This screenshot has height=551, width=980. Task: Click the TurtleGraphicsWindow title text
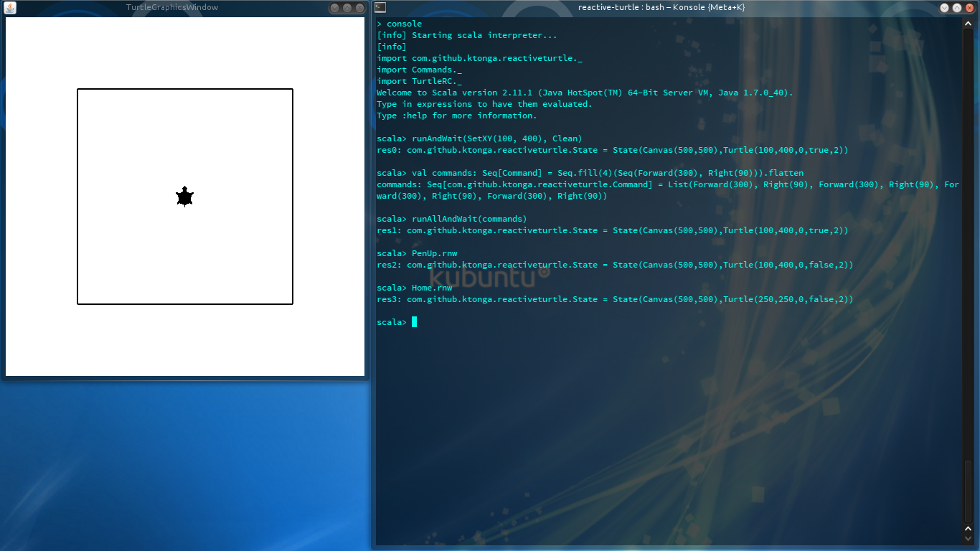click(172, 7)
